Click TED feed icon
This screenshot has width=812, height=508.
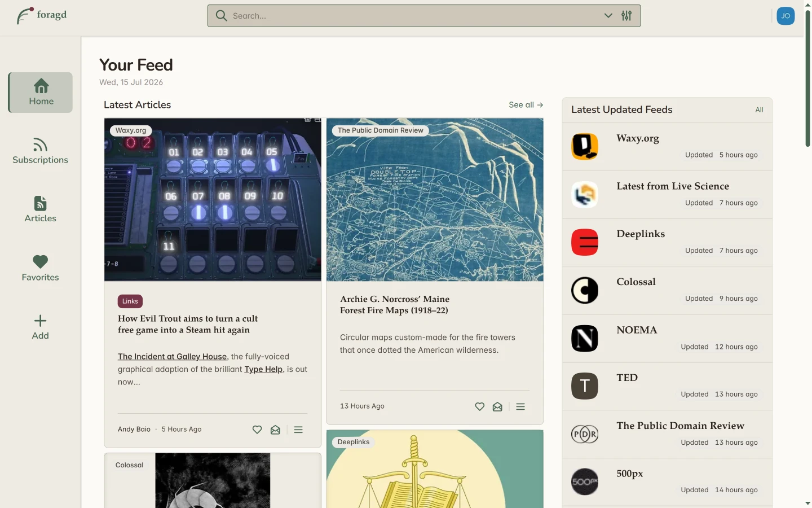(x=585, y=386)
